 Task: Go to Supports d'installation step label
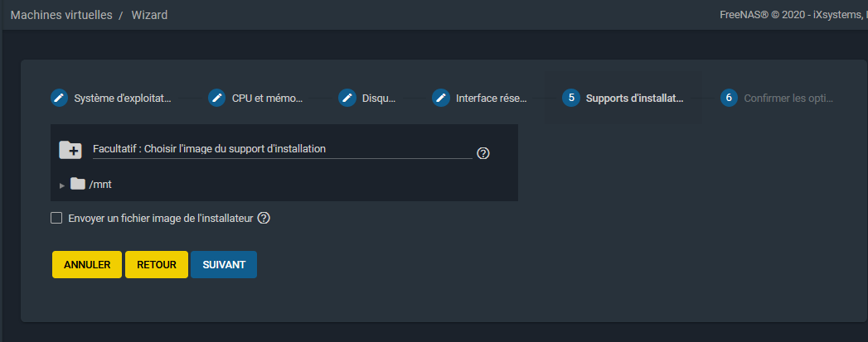coord(634,99)
